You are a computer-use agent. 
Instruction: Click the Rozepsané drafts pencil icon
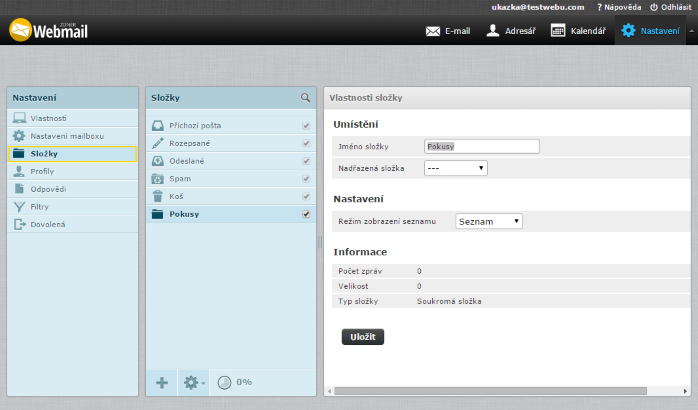click(158, 143)
